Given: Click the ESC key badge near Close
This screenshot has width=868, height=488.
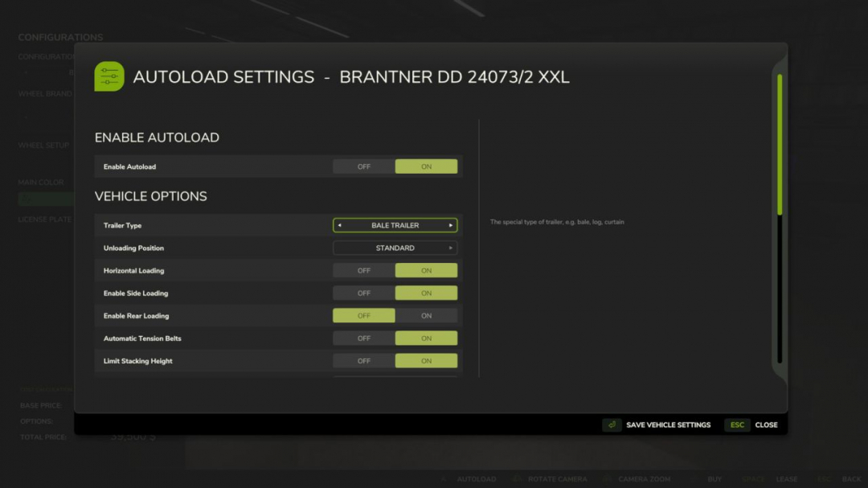Looking at the screenshot, I should [x=737, y=424].
